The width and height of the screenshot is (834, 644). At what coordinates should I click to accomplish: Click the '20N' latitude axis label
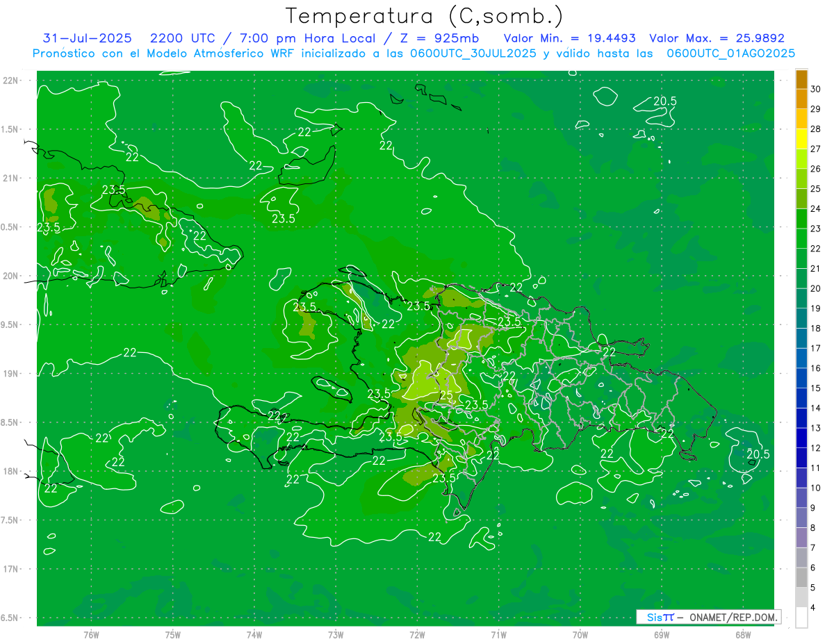(11, 276)
